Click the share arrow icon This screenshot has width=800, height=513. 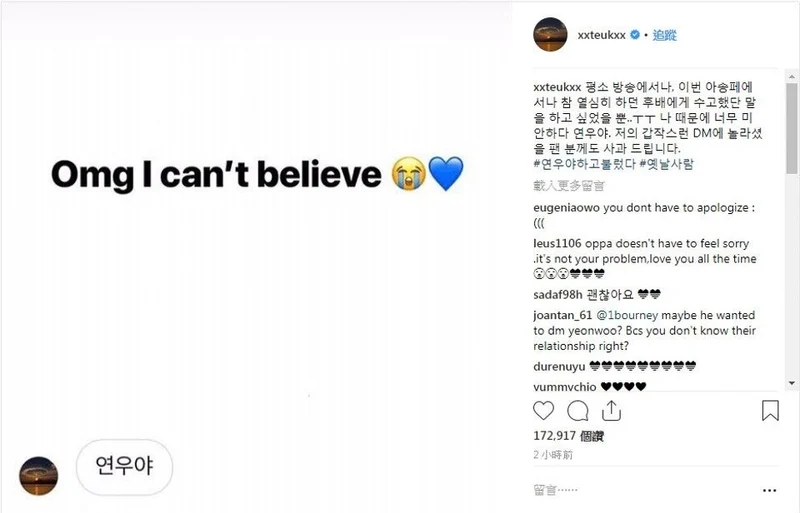tap(611, 411)
